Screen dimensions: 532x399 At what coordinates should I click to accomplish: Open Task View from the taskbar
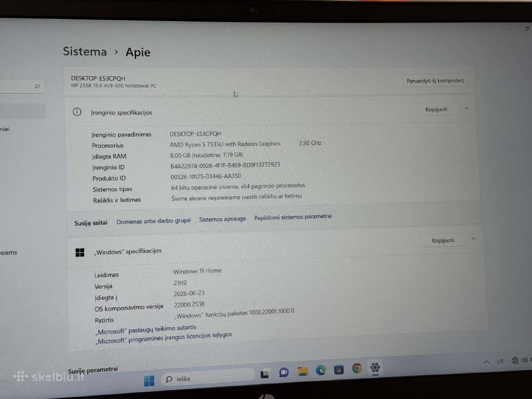click(265, 373)
